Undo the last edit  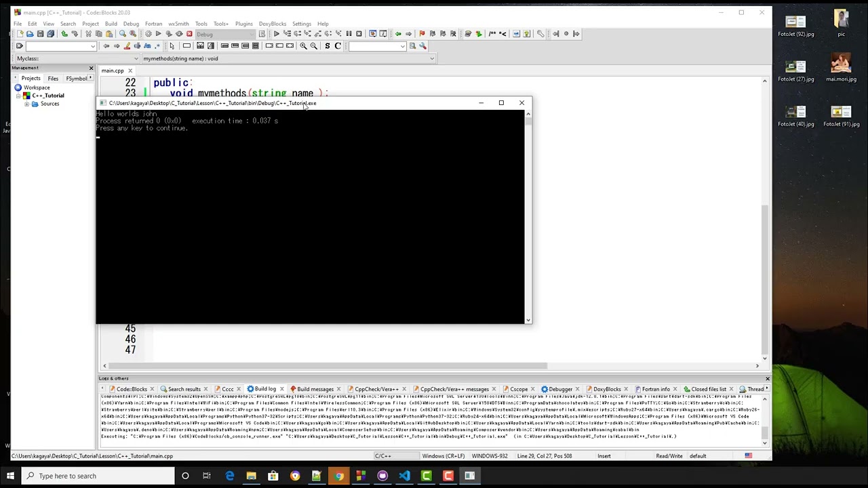[x=64, y=34]
